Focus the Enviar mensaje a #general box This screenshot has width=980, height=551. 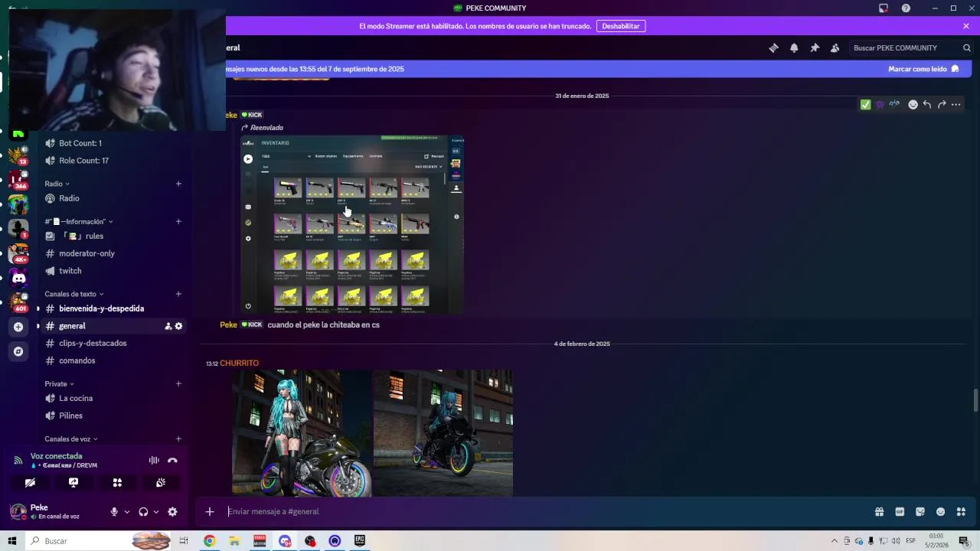(547, 512)
